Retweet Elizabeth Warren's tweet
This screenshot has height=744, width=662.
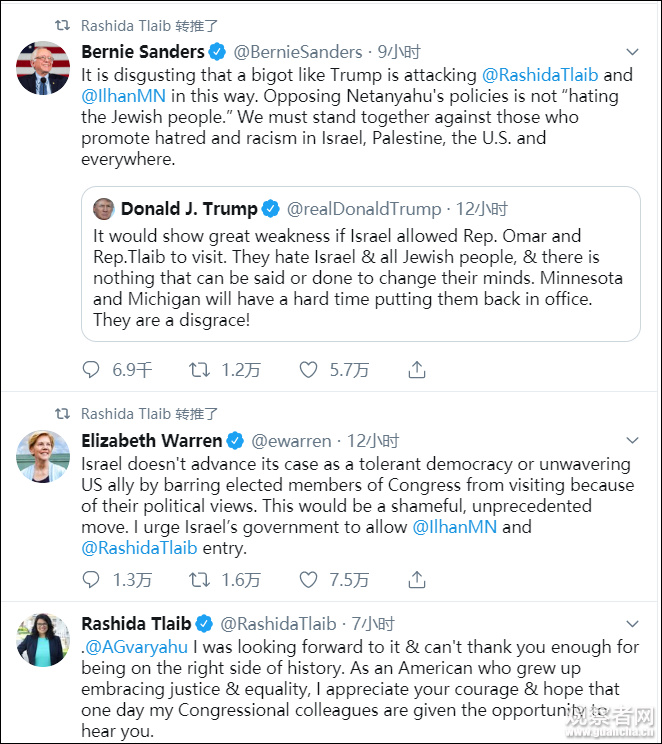coord(199,579)
